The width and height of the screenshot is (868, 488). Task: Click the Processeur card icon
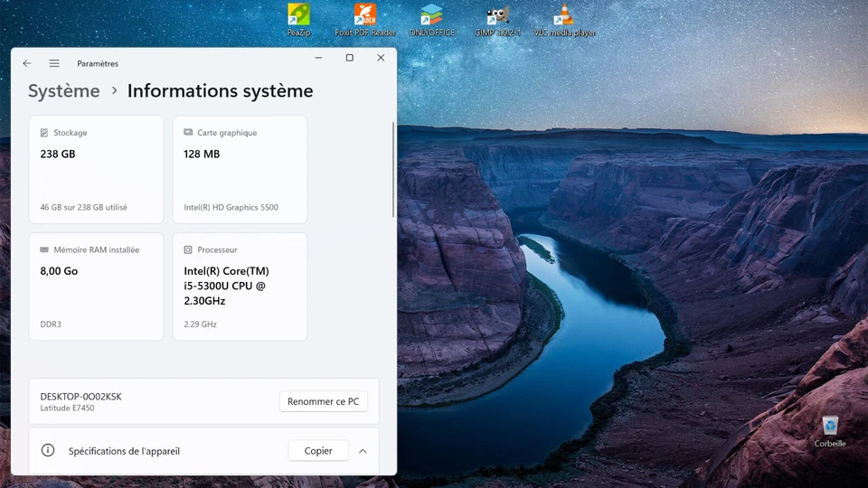188,249
